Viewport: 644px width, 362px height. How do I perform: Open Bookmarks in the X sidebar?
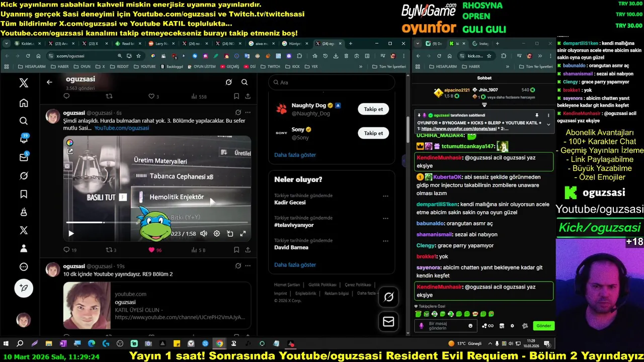(24, 194)
